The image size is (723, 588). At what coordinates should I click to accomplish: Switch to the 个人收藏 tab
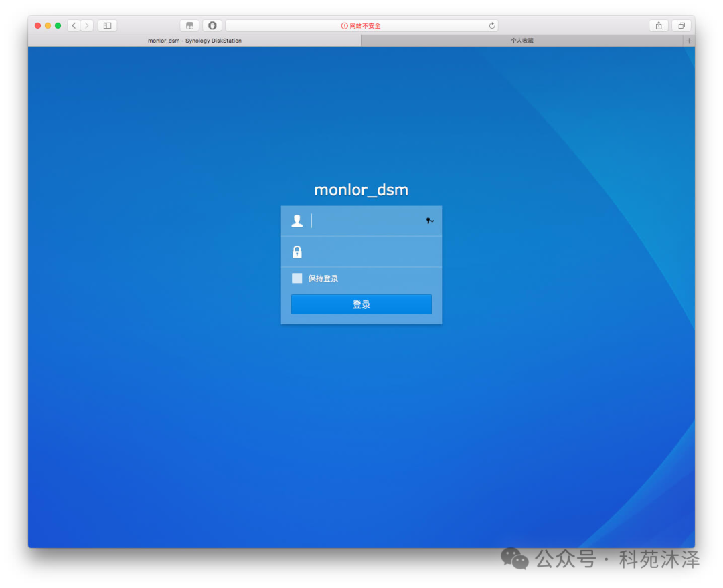click(522, 41)
